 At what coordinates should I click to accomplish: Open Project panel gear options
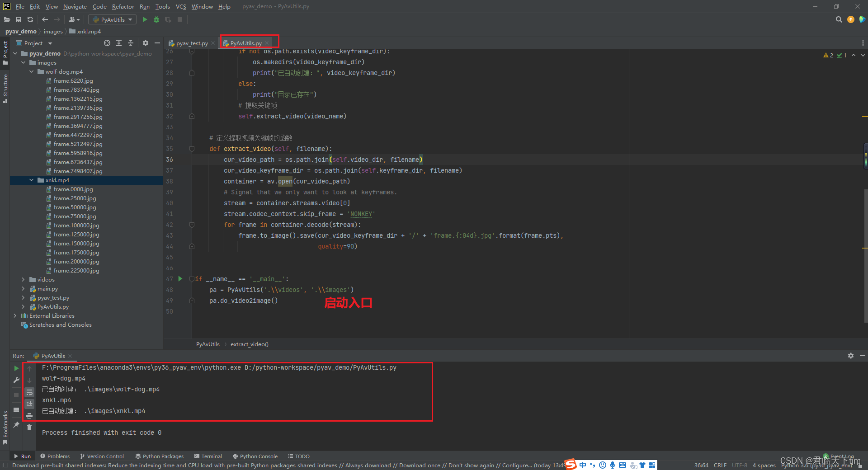click(x=146, y=43)
